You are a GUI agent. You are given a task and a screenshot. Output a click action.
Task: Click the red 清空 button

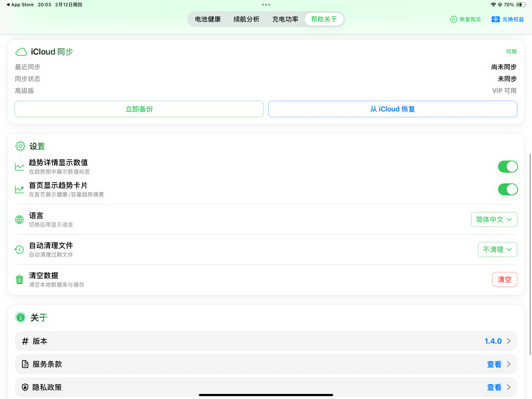click(x=505, y=279)
